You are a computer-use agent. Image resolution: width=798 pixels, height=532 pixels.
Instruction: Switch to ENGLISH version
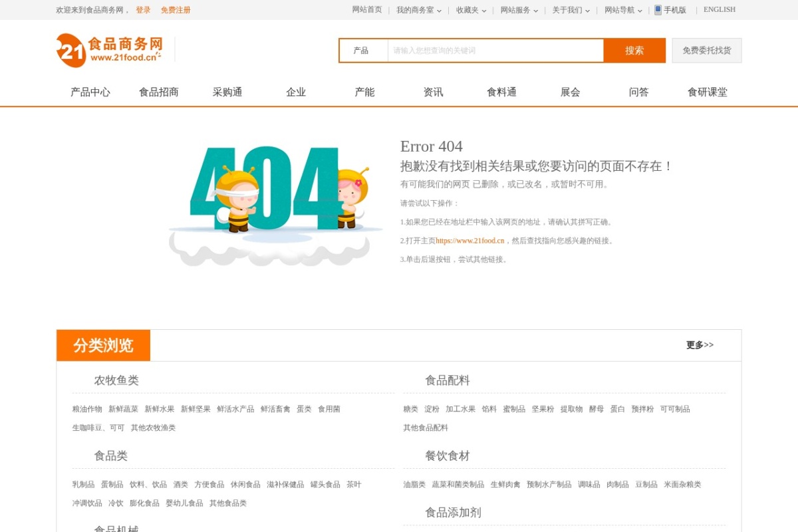pyautogui.click(x=720, y=10)
